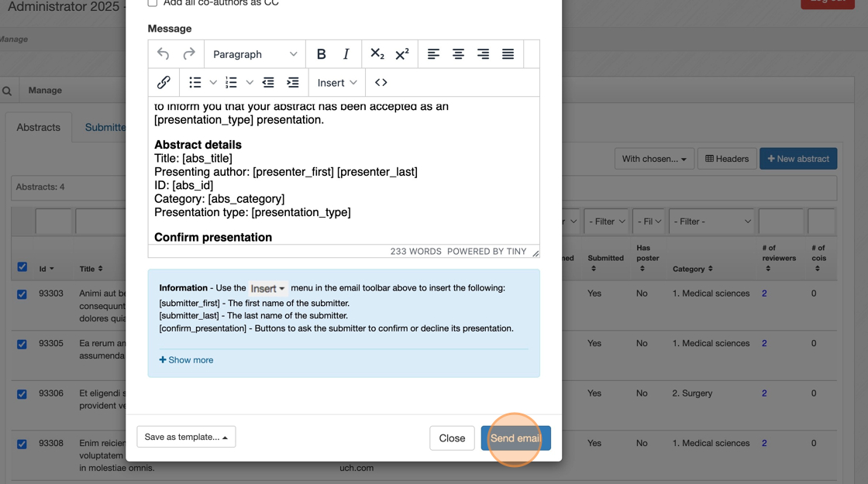Increase indent of the paragraph

coord(293,82)
